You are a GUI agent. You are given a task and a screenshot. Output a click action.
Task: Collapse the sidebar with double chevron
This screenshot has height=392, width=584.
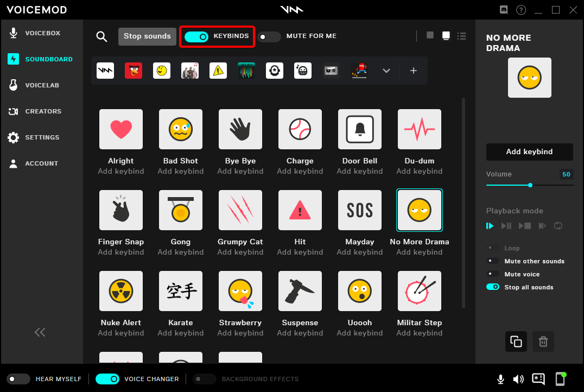(x=40, y=332)
